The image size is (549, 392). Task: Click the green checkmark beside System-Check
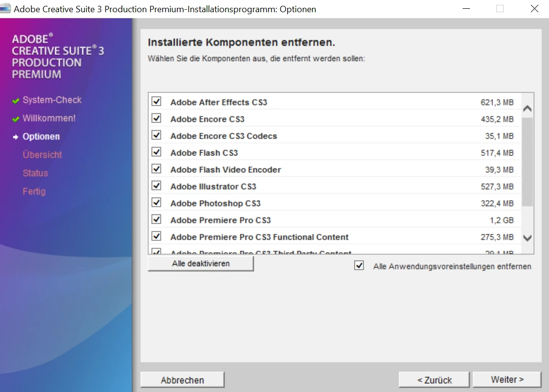[x=16, y=101]
